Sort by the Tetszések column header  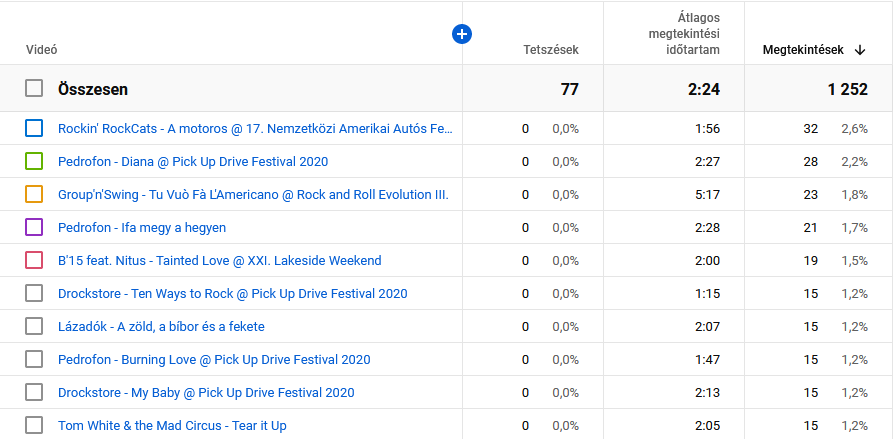(x=550, y=50)
